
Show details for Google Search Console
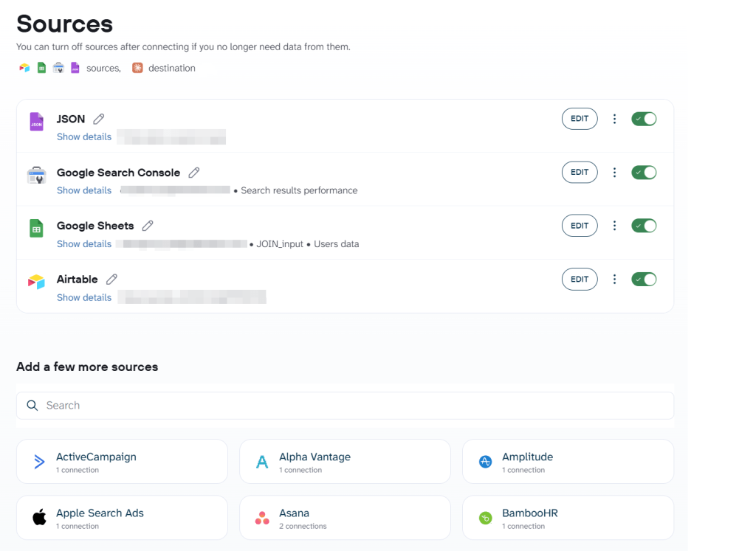click(84, 190)
